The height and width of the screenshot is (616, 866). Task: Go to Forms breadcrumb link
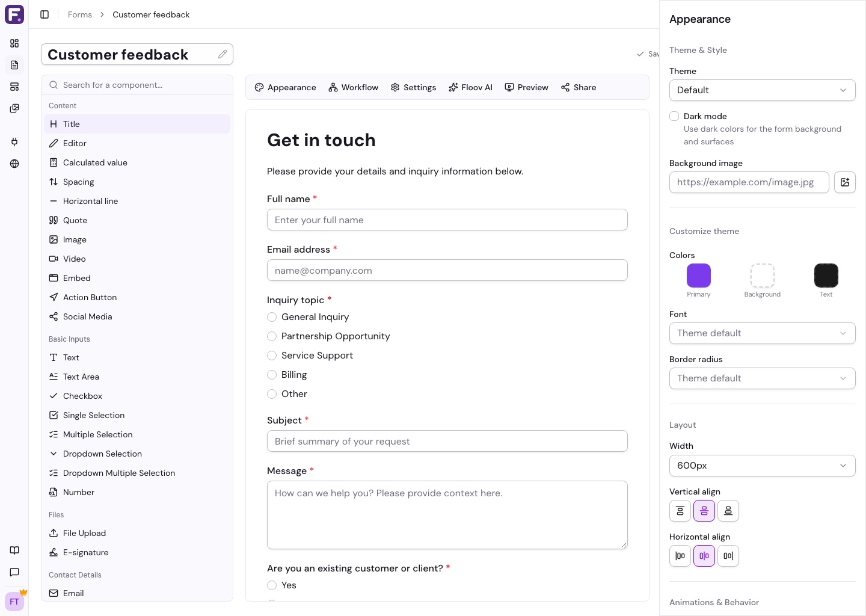click(x=80, y=14)
